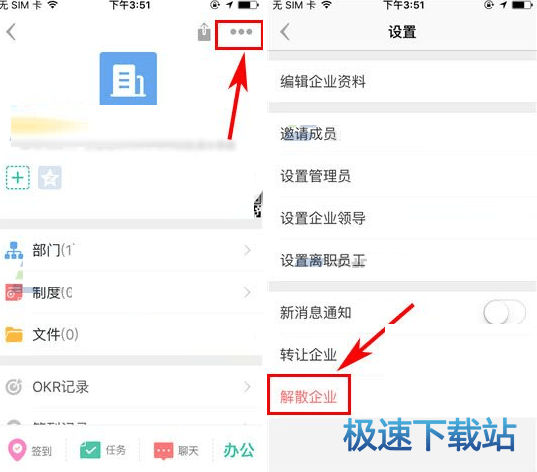Switch to the 任务 tab
The image size is (537, 472).
pyautogui.click(x=103, y=450)
